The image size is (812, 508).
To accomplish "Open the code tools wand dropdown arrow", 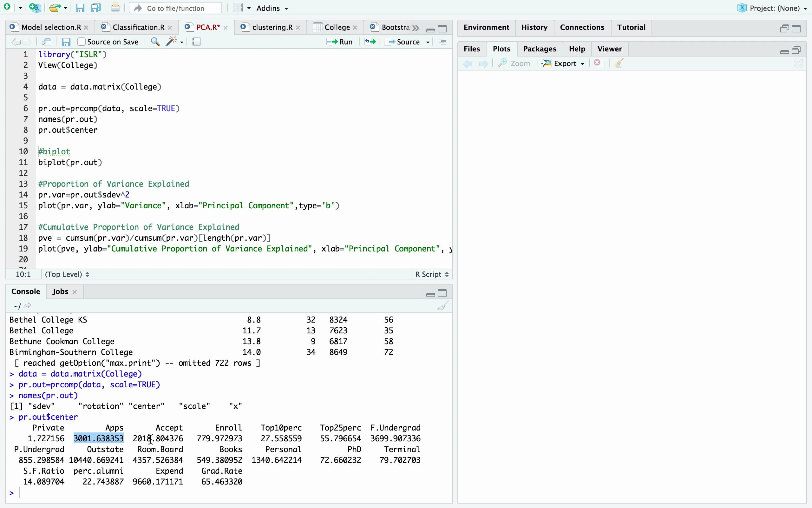I will [x=181, y=42].
